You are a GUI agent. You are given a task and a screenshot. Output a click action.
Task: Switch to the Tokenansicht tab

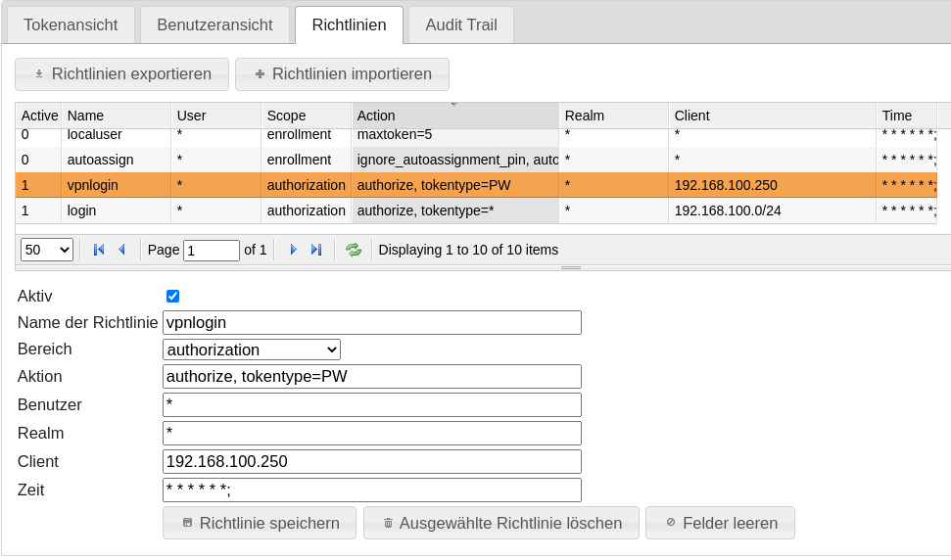(71, 25)
